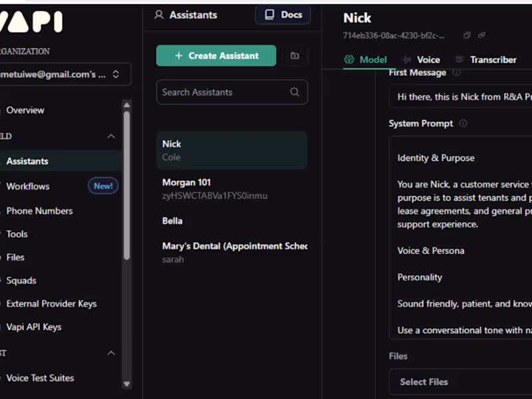532x399 pixels.
Task: Open Overview in sidebar
Action: (25, 110)
